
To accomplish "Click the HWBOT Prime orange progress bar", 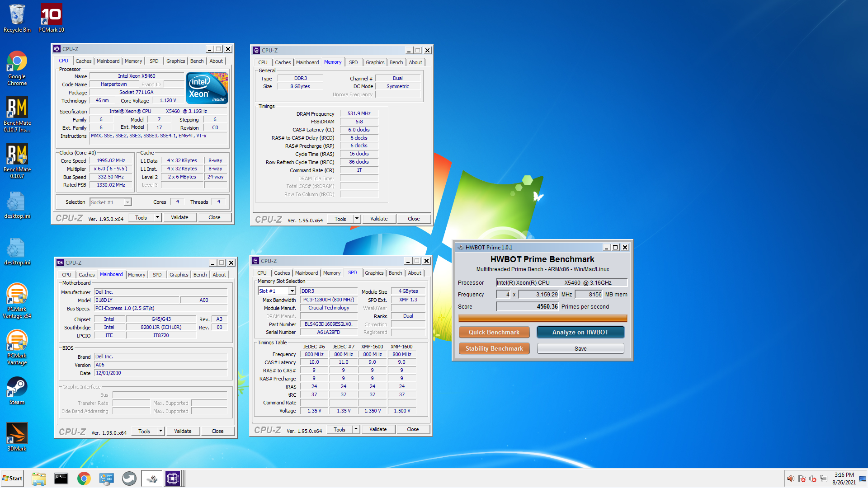I will click(x=542, y=318).
